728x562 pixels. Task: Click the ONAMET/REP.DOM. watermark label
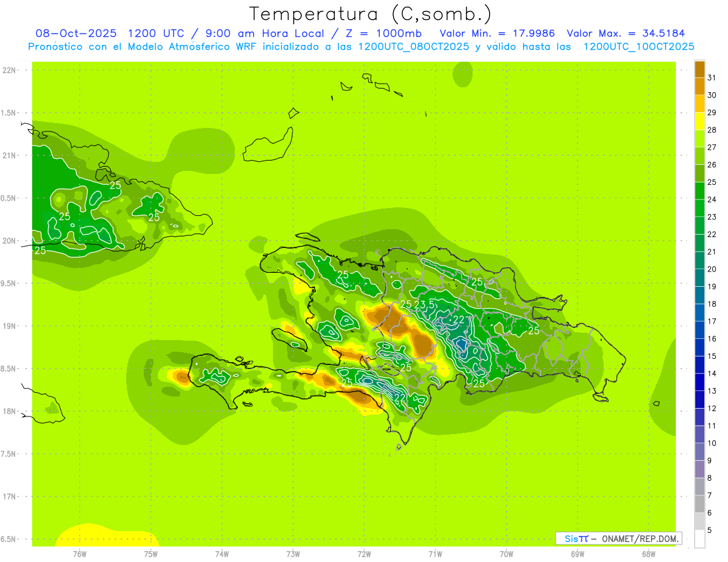click(639, 538)
